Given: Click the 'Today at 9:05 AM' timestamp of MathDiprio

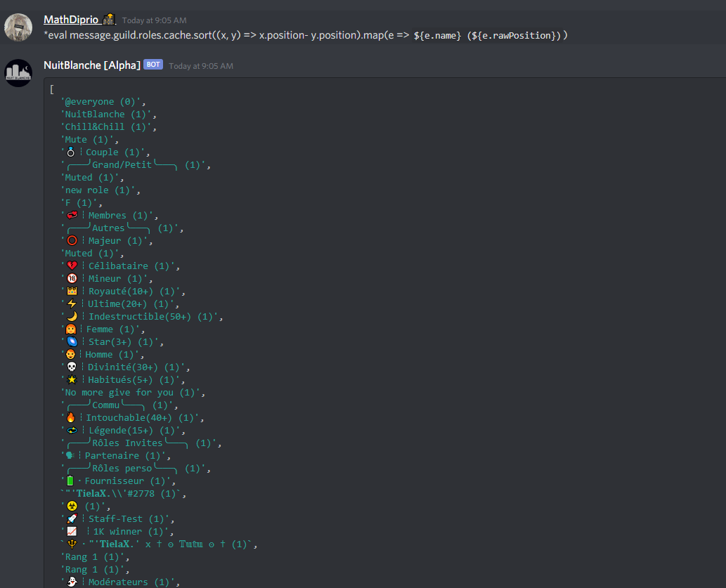Looking at the screenshot, I should (x=154, y=20).
